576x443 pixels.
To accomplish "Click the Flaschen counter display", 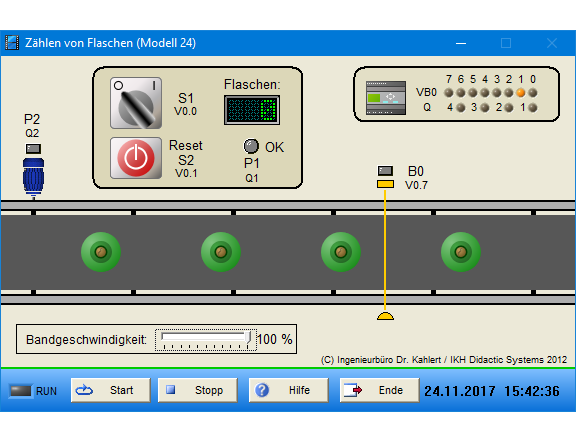I will 252,110.
